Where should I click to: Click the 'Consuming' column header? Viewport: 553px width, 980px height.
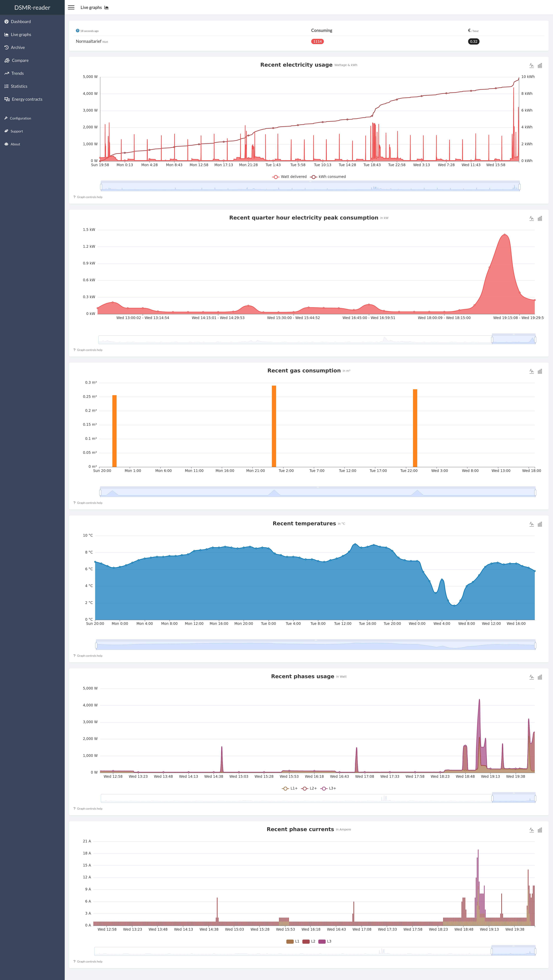(x=322, y=30)
